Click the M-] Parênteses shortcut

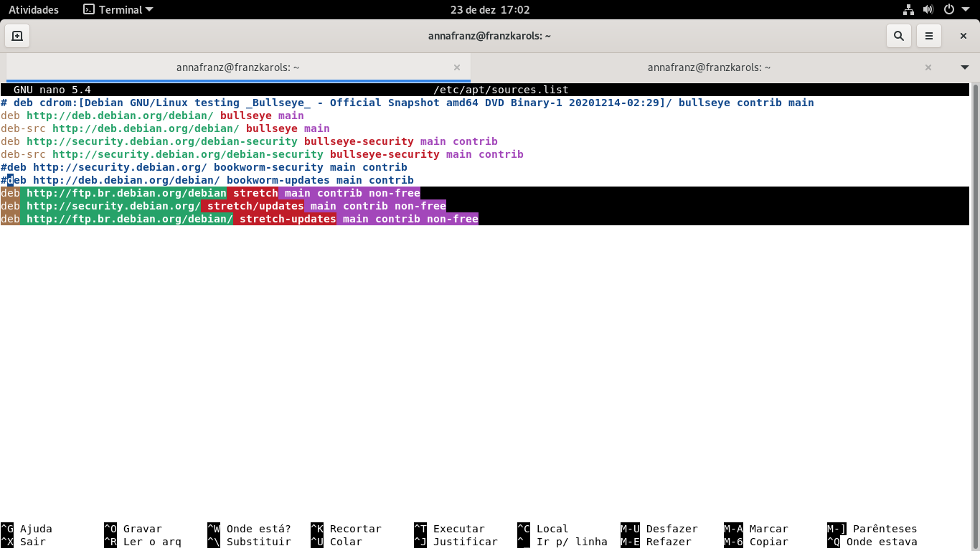coord(872,529)
